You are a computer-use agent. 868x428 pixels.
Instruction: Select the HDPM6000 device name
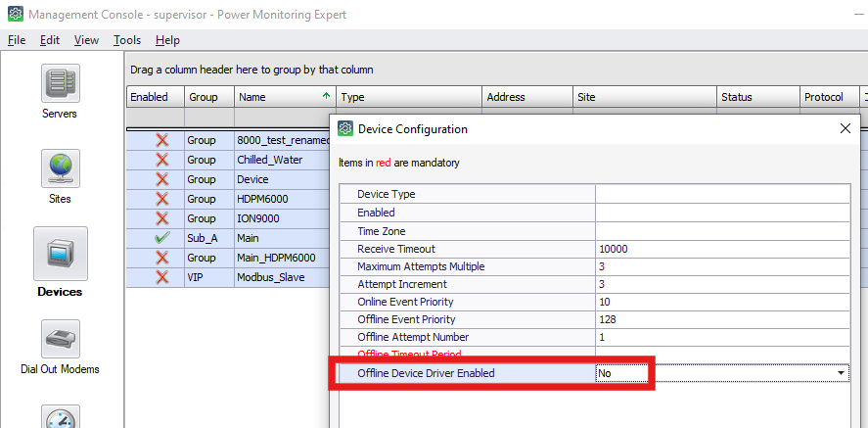(262, 199)
